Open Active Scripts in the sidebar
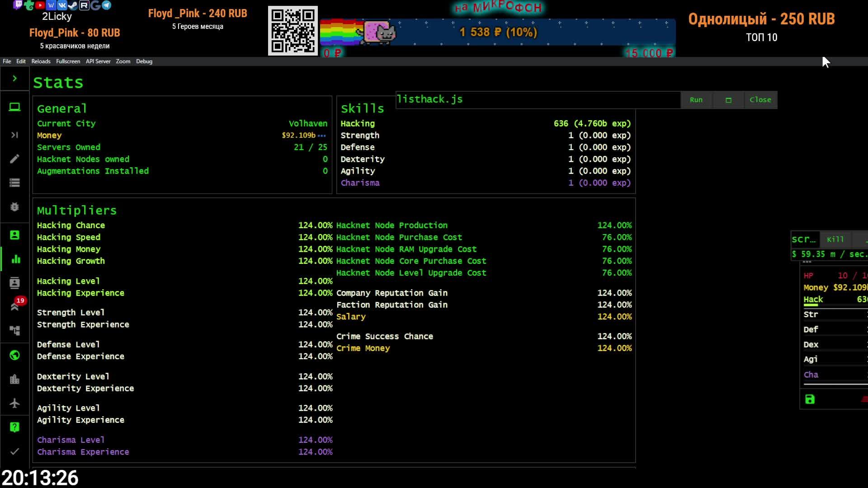 [14, 183]
